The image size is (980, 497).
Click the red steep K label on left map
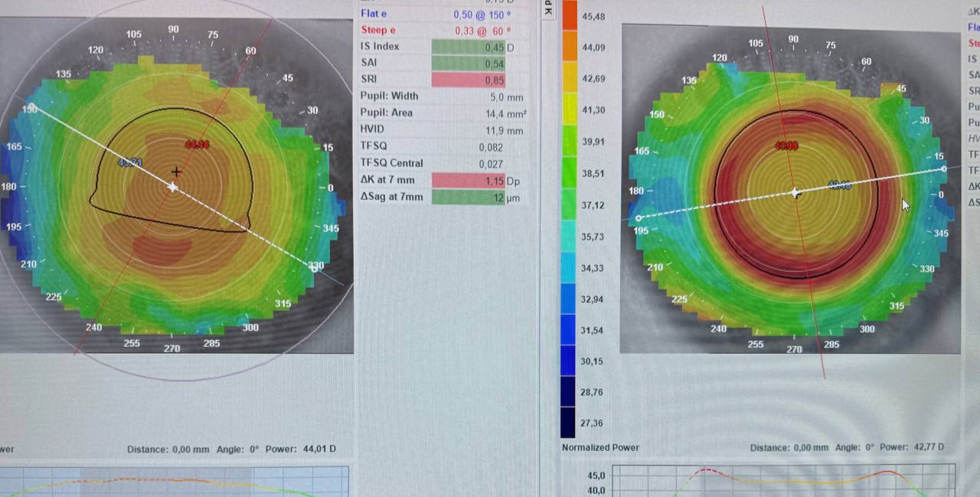click(x=197, y=144)
